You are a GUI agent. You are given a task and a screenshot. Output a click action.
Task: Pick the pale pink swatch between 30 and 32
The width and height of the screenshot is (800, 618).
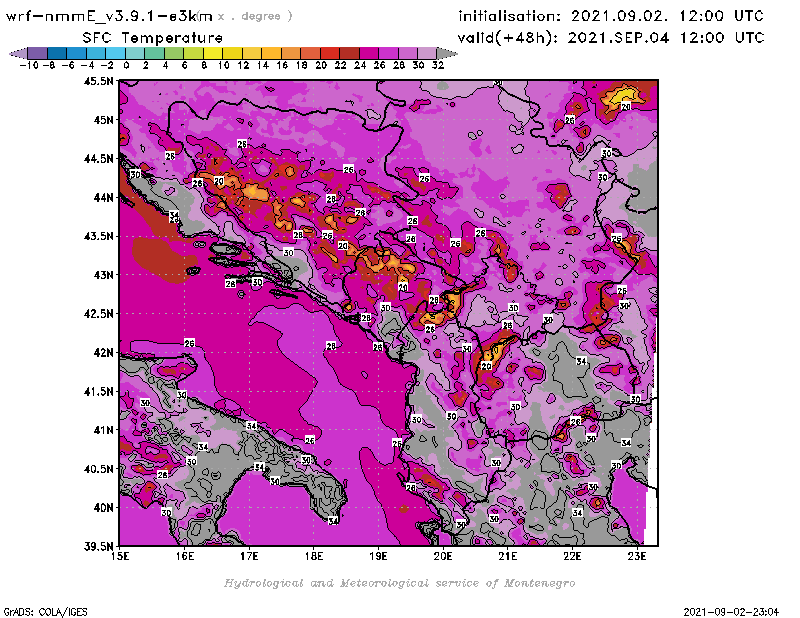click(x=427, y=53)
